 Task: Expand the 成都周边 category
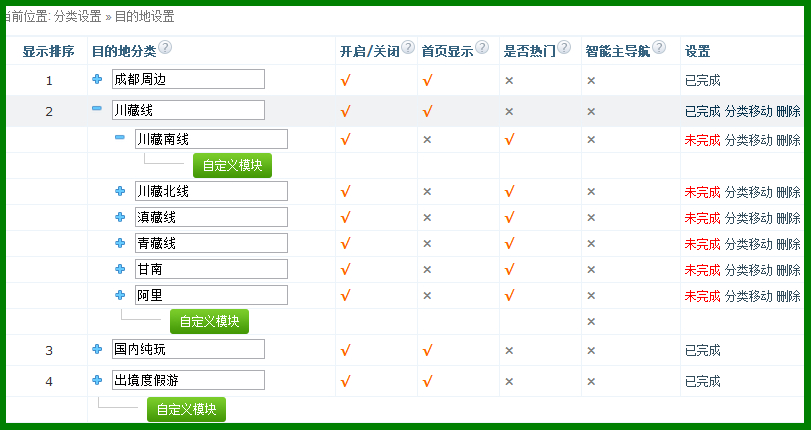97,79
